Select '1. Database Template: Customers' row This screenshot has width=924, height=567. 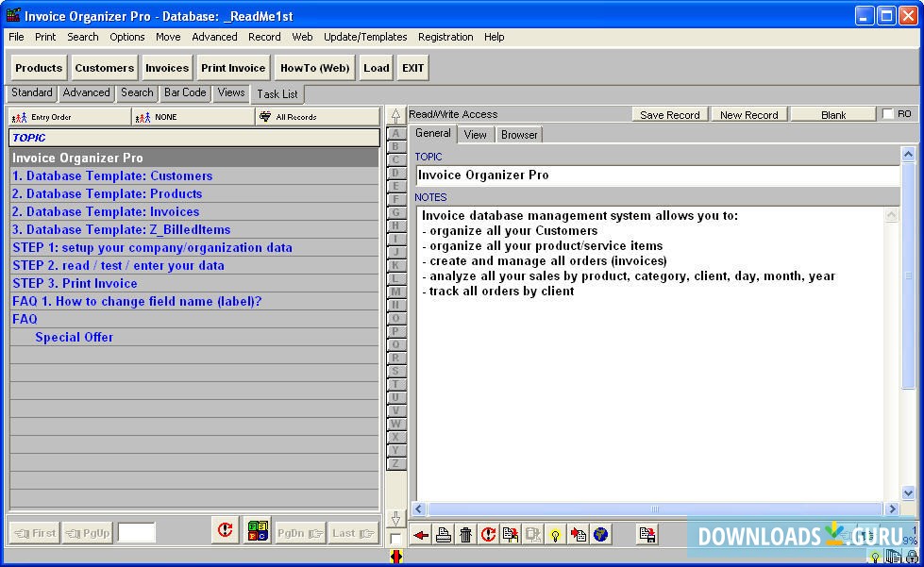click(x=194, y=176)
